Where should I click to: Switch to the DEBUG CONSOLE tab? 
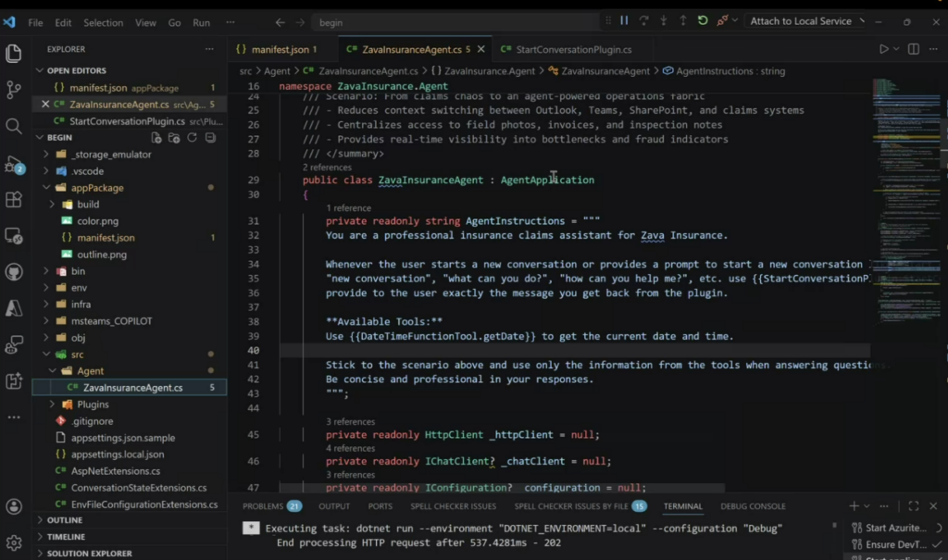(753, 506)
